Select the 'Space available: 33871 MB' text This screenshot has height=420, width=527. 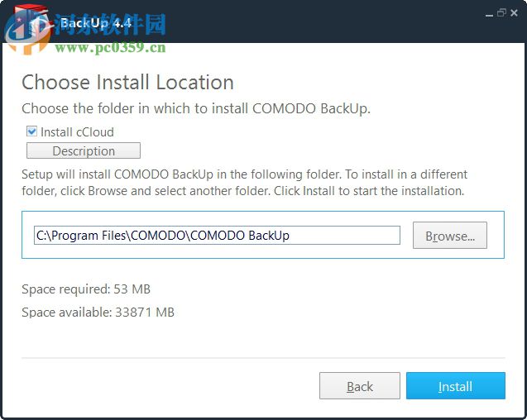point(98,313)
